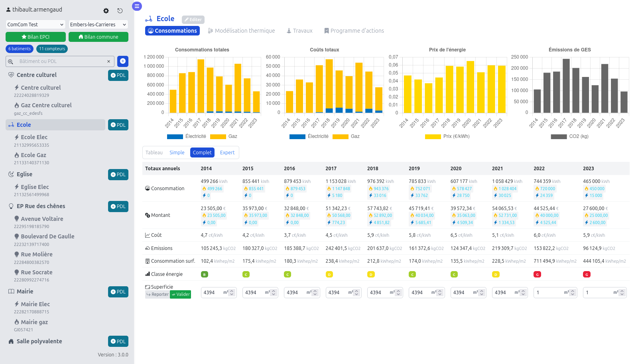Open the Programme d'actions tab
Viewport: 638px width, 364px height.
coord(354,31)
